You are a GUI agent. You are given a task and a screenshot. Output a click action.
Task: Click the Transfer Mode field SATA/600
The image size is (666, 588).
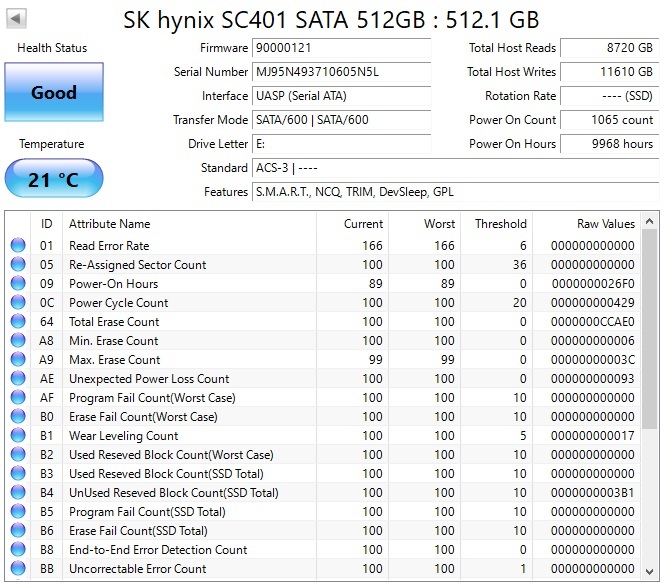pyautogui.click(x=341, y=120)
